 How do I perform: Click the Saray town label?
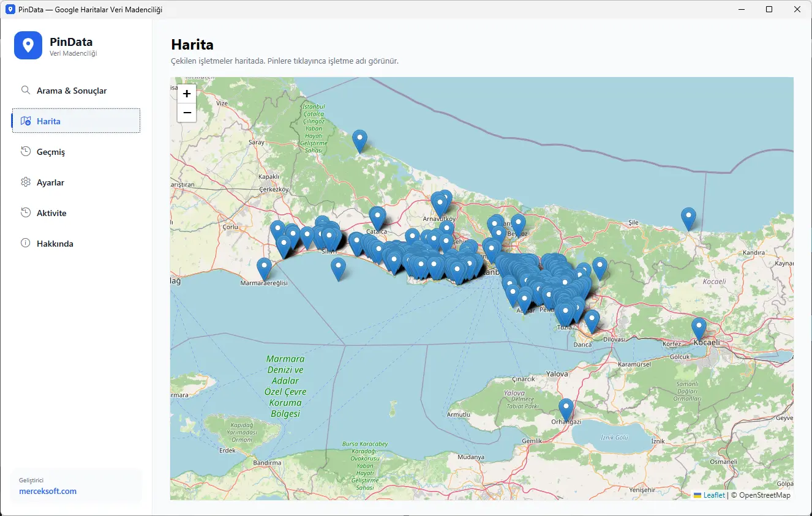click(x=256, y=142)
